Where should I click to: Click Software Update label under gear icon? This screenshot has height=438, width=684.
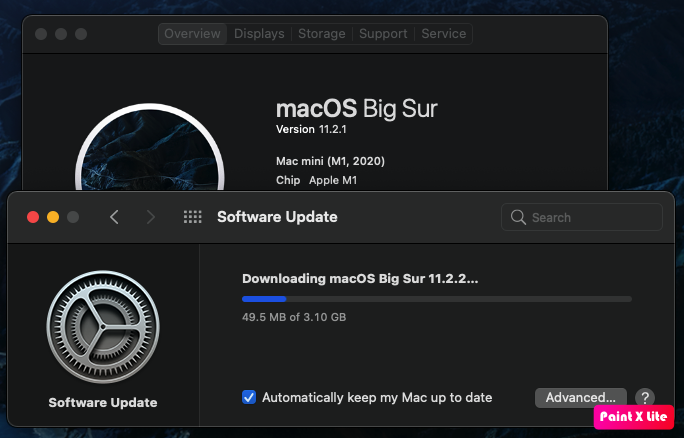[103, 403]
